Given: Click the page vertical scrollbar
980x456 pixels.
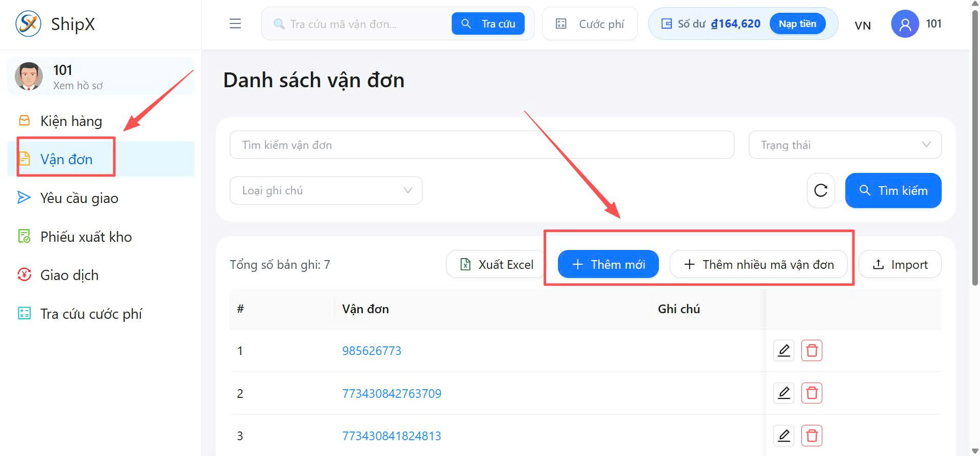Looking at the screenshot, I should tap(975, 148).
